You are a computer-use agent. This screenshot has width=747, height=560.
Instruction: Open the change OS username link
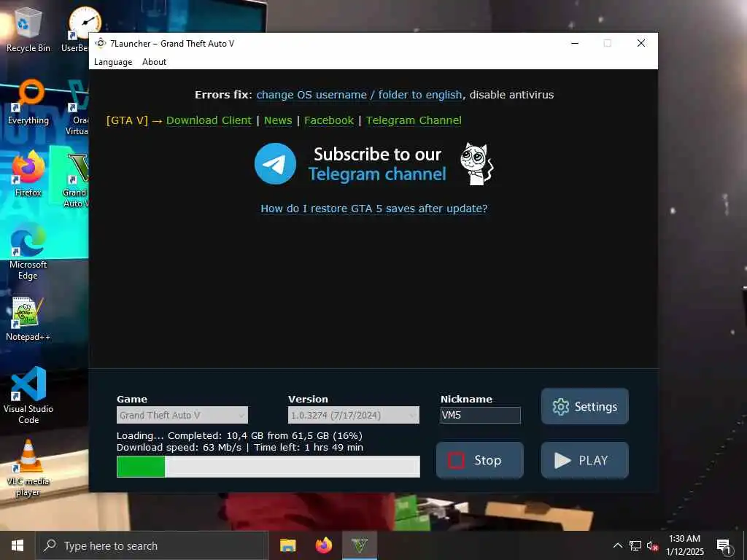[359, 95]
